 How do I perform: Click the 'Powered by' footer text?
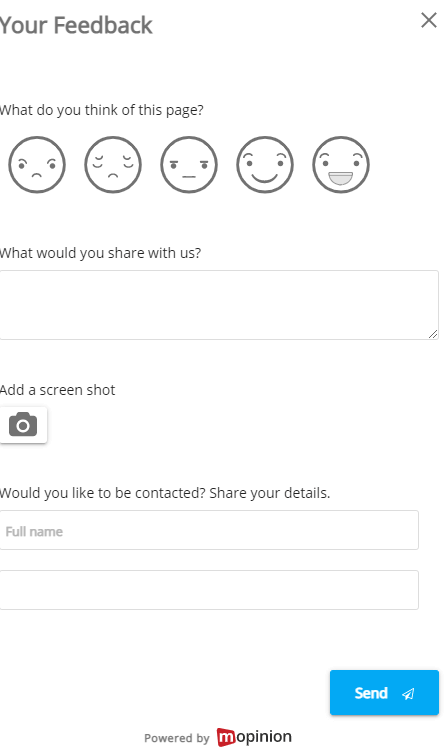coord(177,738)
